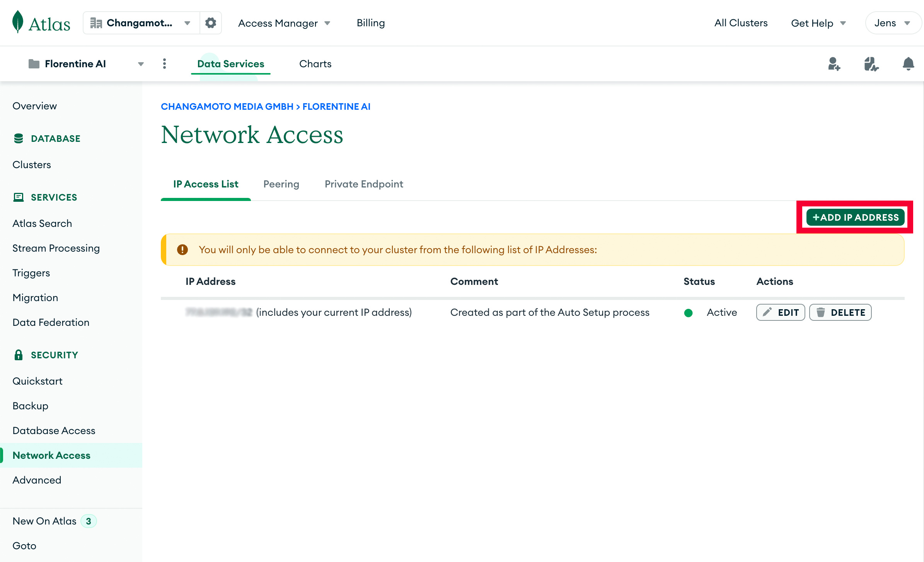Click the IP Address column header
The image size is (924, 562).
(x=210, y=281)
